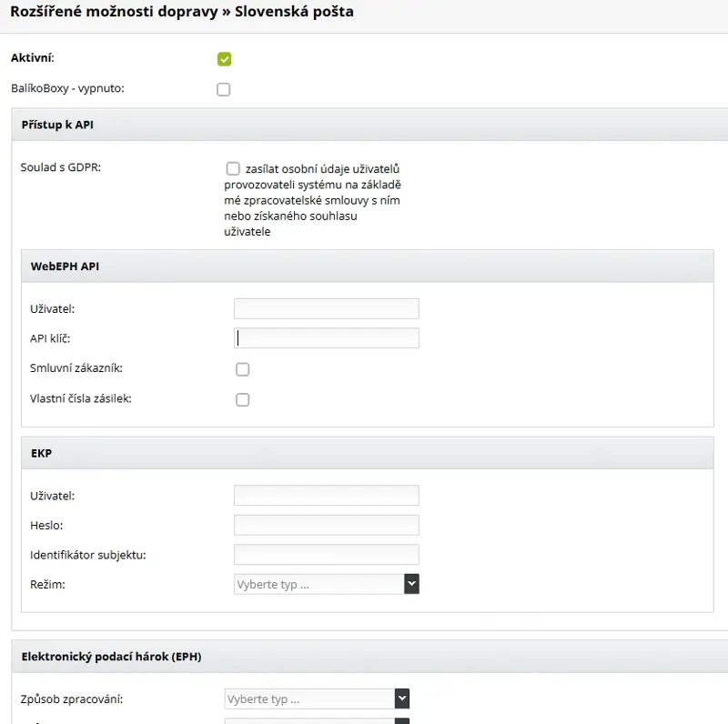Focus the API klíč input field
728x724 pixels.
(327, 337)
